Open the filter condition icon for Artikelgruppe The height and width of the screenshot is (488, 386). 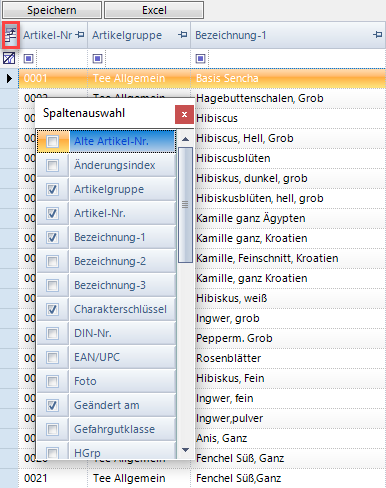tap(98, 59)
